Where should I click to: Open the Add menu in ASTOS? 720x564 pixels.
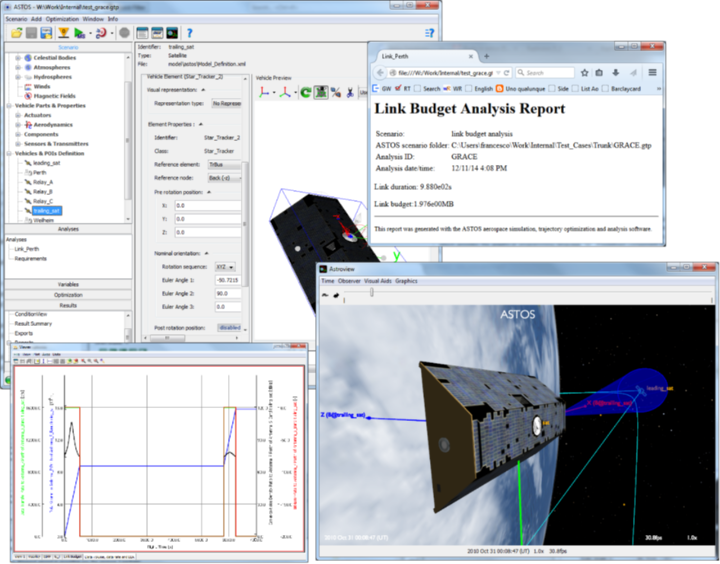click(x=36, y=19)
